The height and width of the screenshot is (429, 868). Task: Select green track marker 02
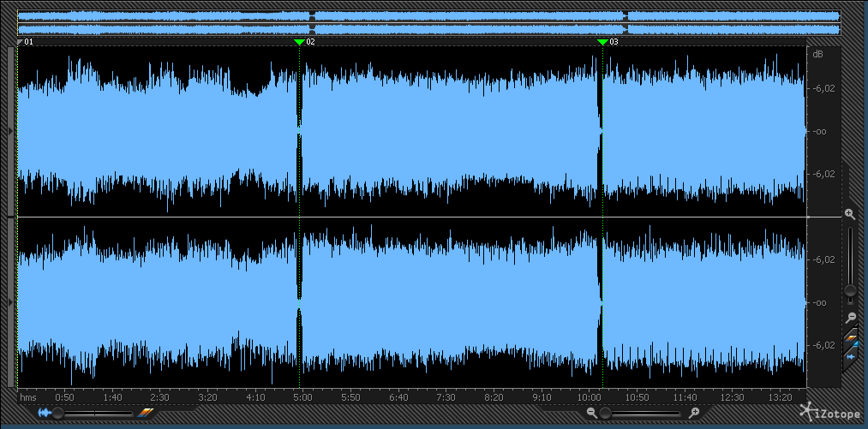pyautogui.click(x=299, y=41)
